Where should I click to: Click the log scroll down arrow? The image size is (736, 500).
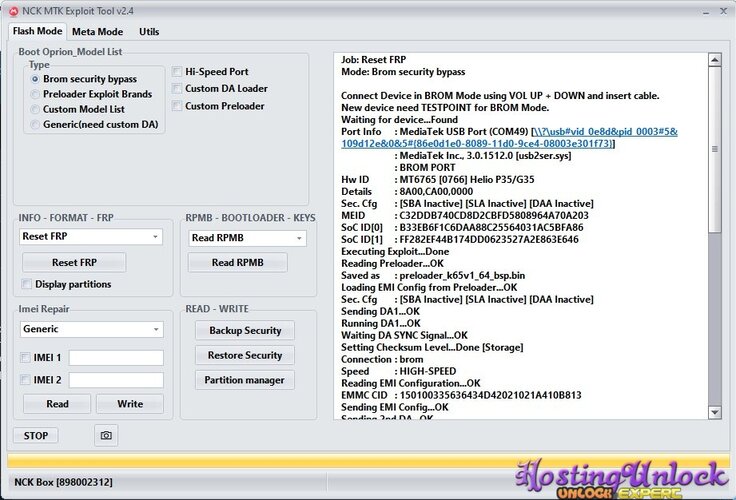click(x=714, y=412)
